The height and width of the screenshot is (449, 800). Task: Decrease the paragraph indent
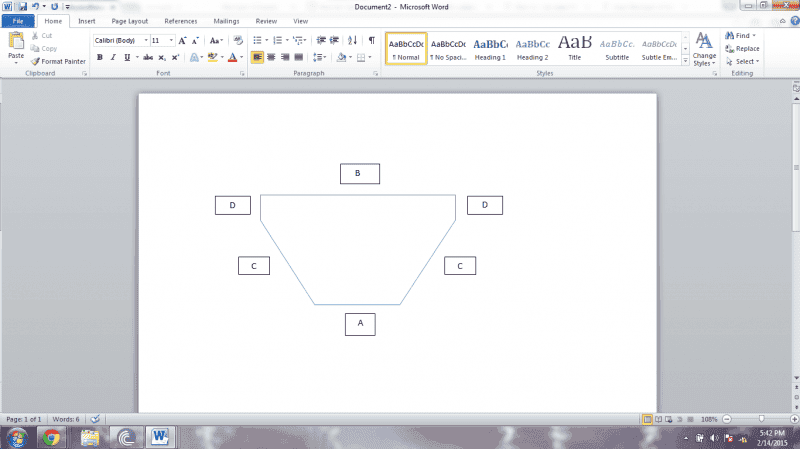[321, 40]
